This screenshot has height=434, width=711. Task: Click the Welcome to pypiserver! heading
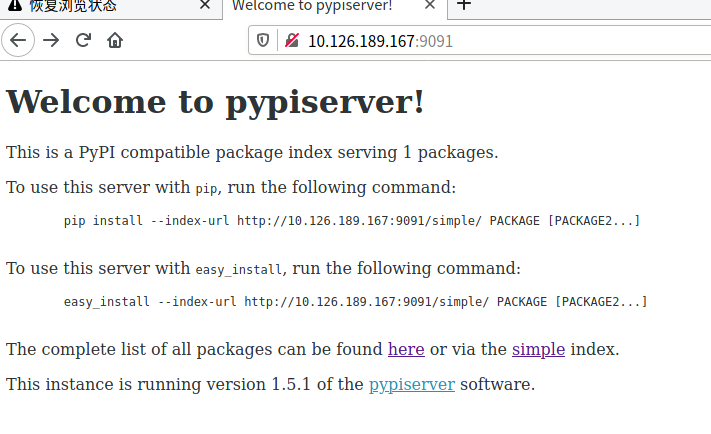tap(215, 102)
